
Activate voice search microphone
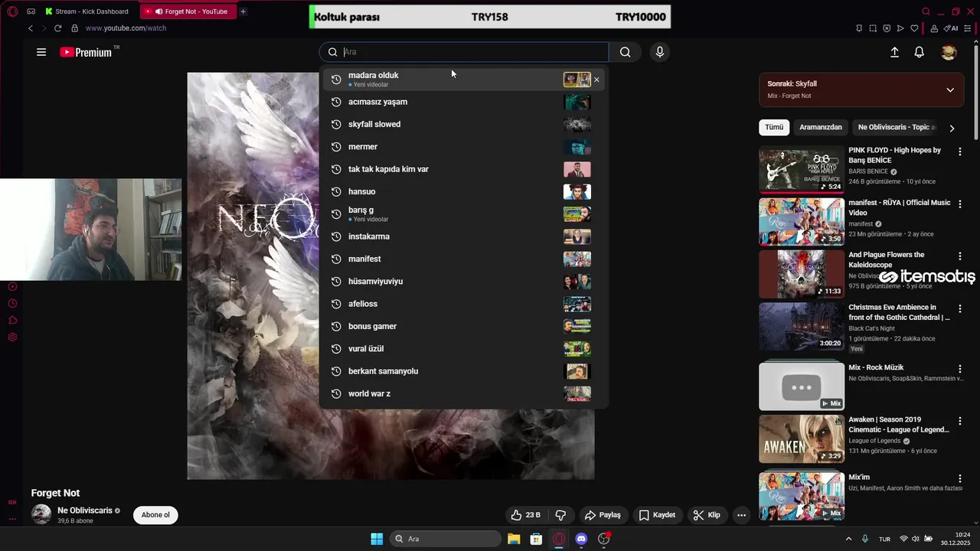660,52
